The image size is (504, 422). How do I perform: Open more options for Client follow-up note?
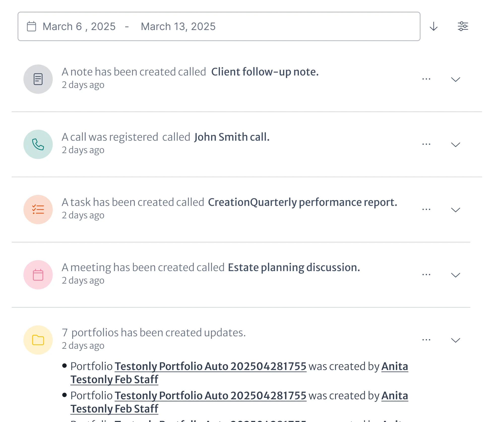pos(426,79)
